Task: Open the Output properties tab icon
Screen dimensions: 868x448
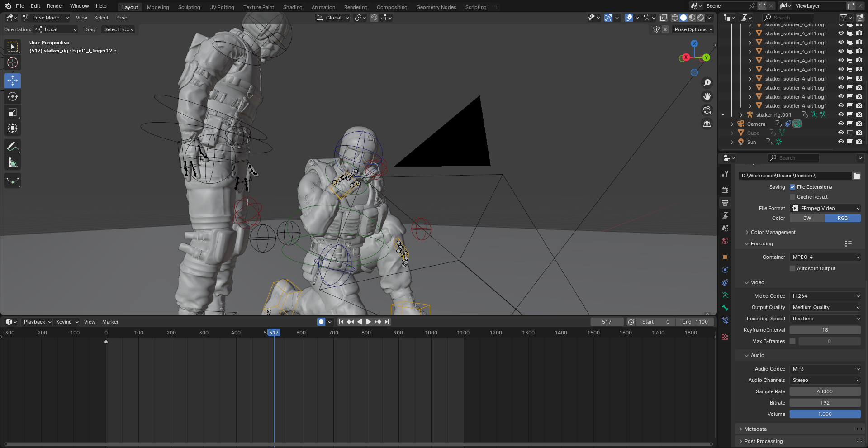Action: point(725,202)
